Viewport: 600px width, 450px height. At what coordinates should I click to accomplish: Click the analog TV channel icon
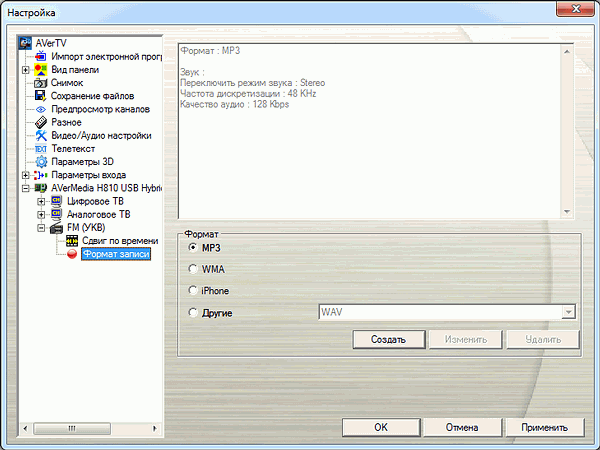click(56, 214)
